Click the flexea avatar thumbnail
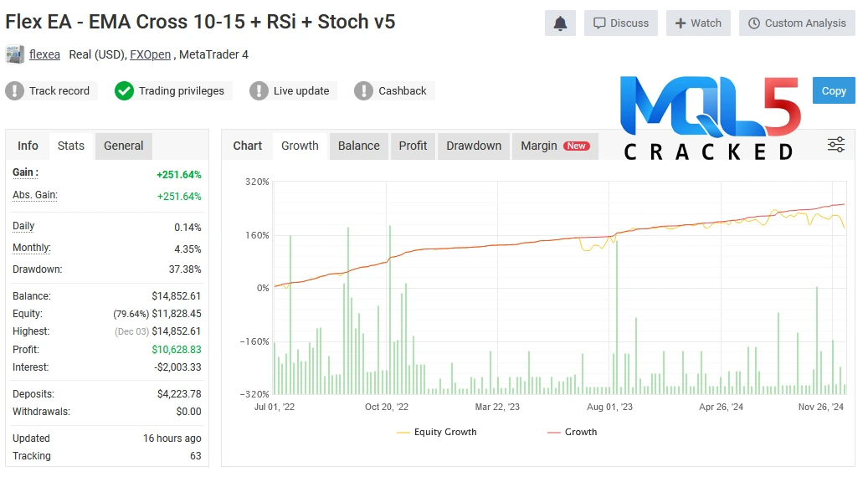This screenshot has width=868, height=477. coord(15,54)
